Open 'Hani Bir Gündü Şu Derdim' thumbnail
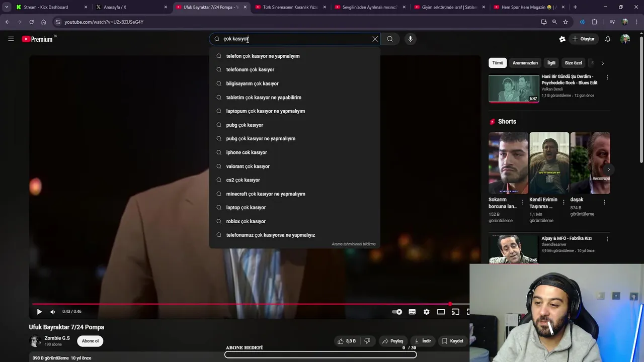Screen dimensions: 644x362 [x=514, y=88]
